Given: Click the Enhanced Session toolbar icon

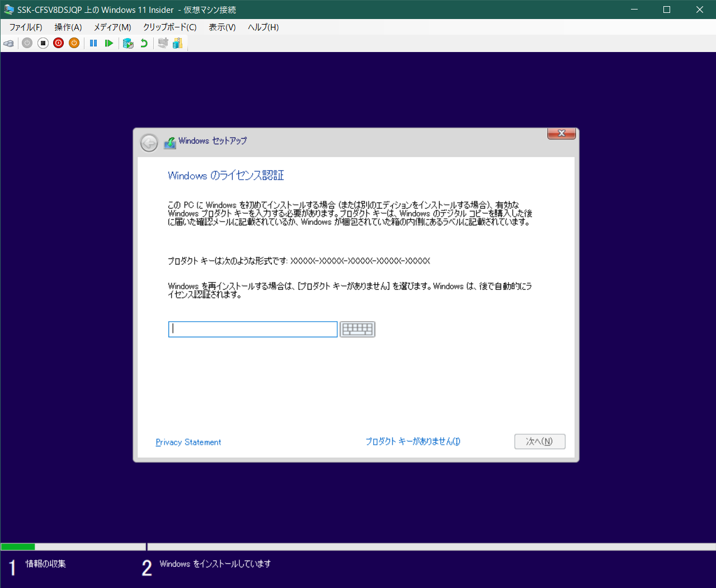Looking at the screenshot, I should click(163, 43).
